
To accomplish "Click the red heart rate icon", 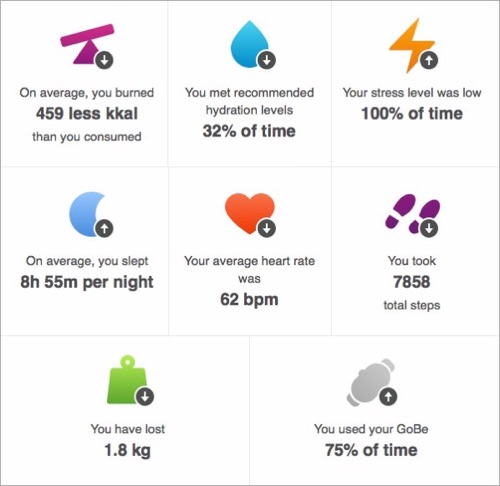I will (x=250, y=213).
